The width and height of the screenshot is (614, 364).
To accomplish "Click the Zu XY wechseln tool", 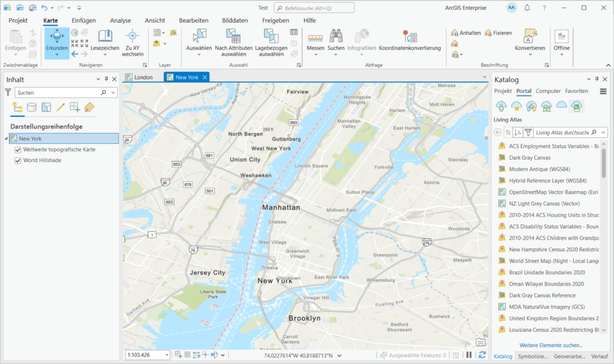I will click(133, 43).
